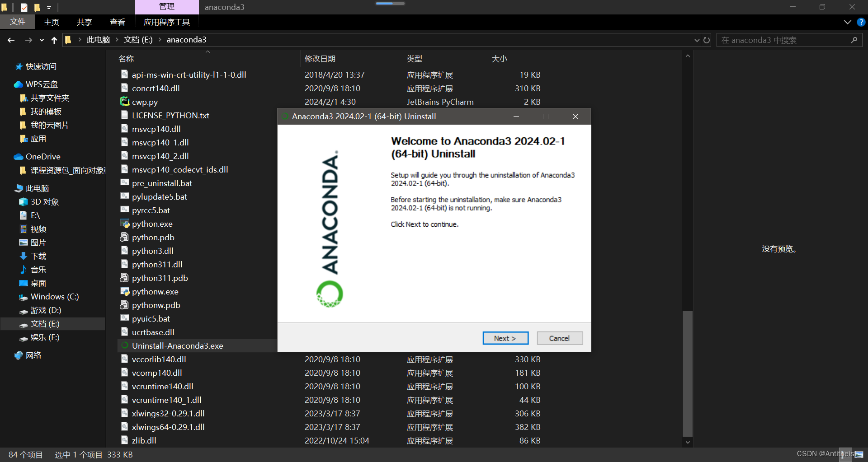The image size is (868, 462).
Task: Go back using the back arrow
Action: pyautogui.click(x=11, y=40)
